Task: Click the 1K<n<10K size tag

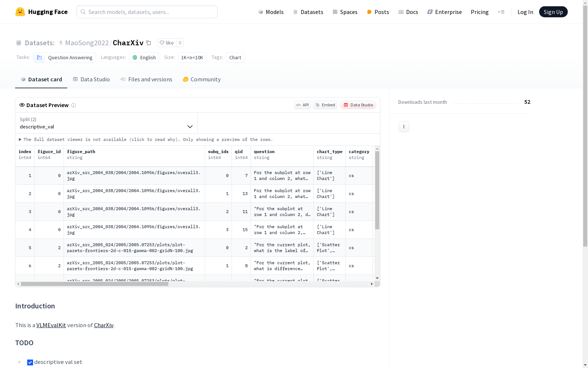Action: coord(192,57)
